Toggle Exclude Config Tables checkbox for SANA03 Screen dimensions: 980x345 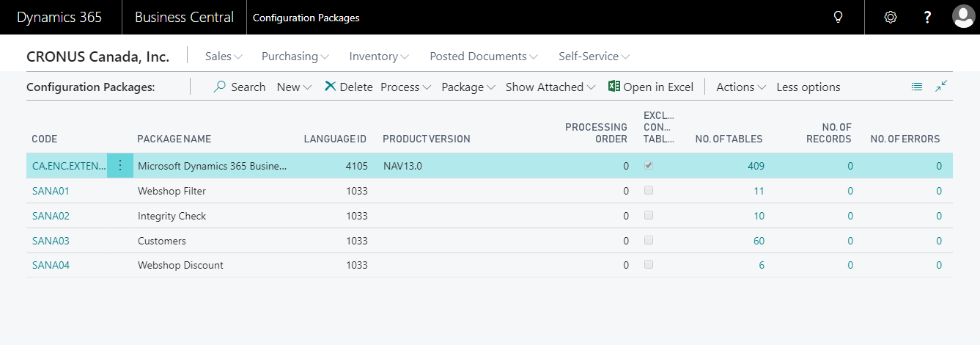[x=649, y=240]
